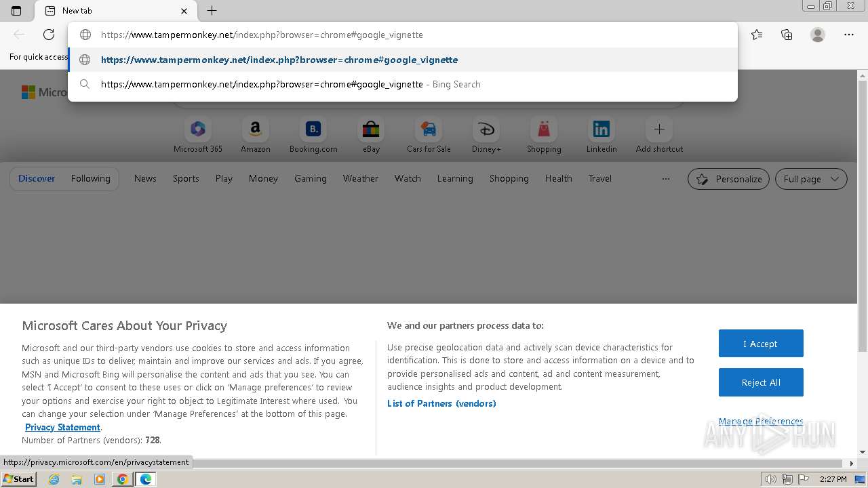Click the Refresh page icon
Screen dimensions: 868x488
[49, 35]
